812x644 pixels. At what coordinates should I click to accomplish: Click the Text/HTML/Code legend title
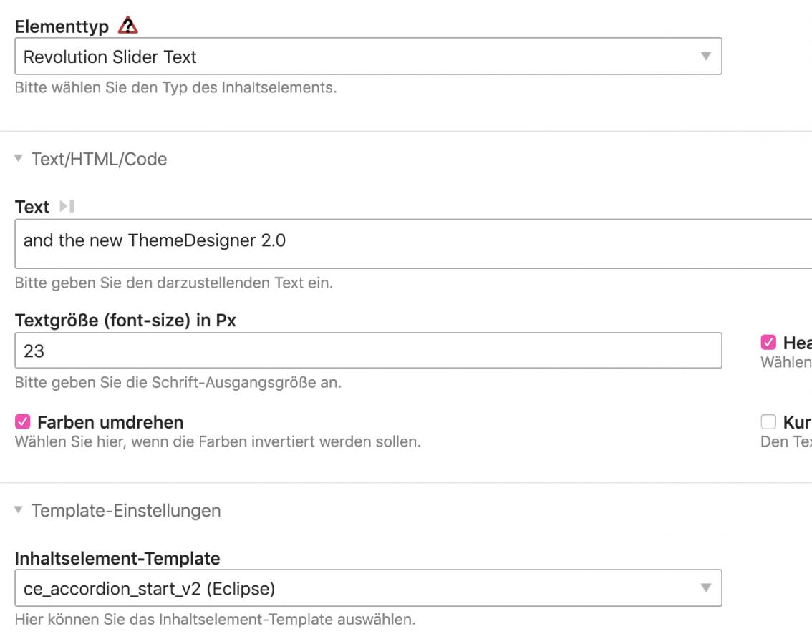tap(99, 159)
